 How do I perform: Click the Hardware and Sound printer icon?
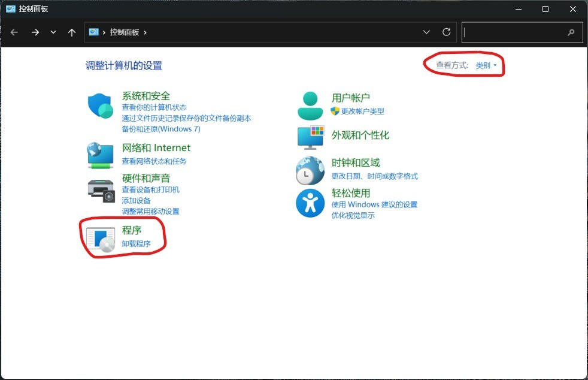(x=101, y=191)
